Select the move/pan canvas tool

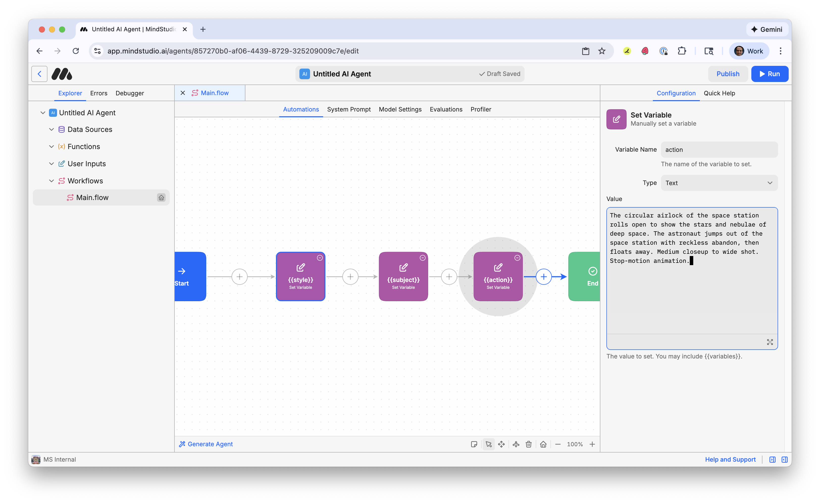(501, 444)
